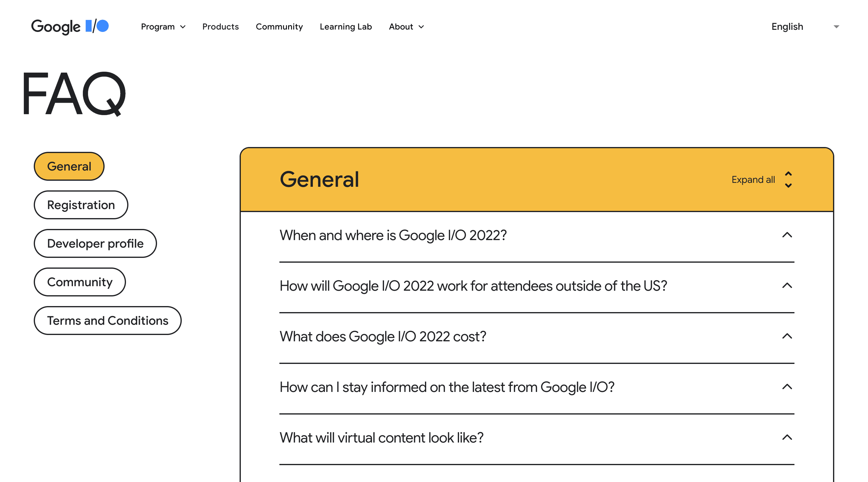This screenshot has height=482, width=868.
Task: Select the Products menu item
Action: coord(220,26)
